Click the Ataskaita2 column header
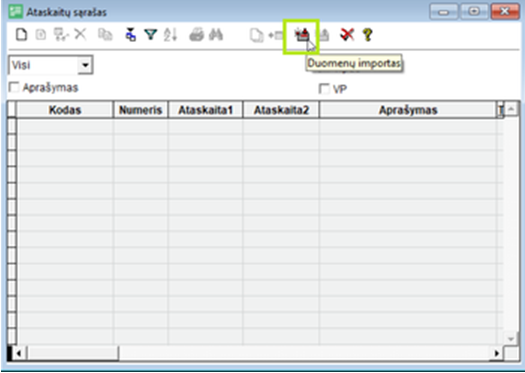The height and width of the screenshot is (373, 525). pyautogui.click(x=281, y=110)
